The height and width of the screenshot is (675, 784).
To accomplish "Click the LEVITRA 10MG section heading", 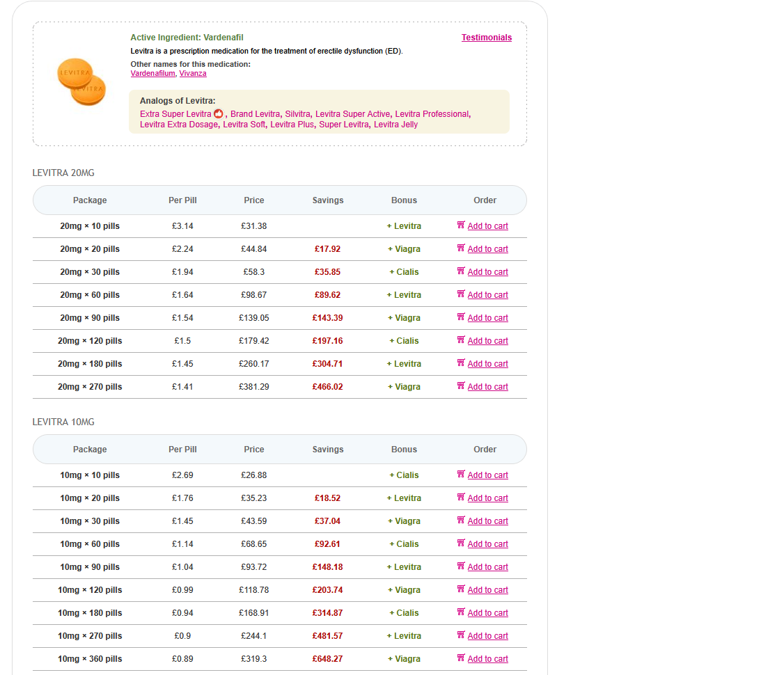I will (x=63, y=422).
